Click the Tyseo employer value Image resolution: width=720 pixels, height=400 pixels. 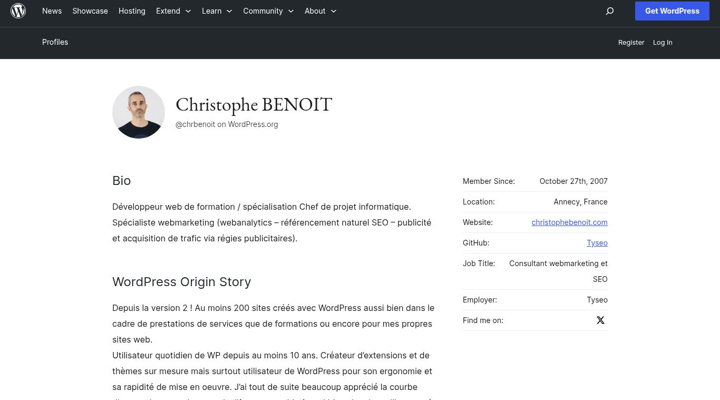(x=597, y=299)
